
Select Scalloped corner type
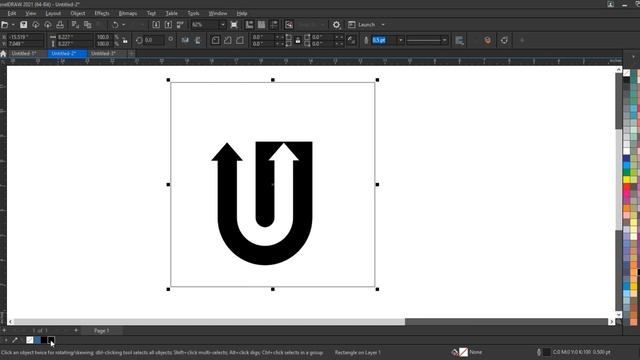coord(228,40)
